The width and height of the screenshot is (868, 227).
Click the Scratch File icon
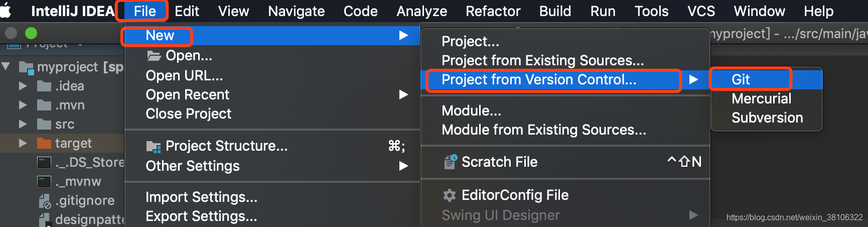click(450, 162)
